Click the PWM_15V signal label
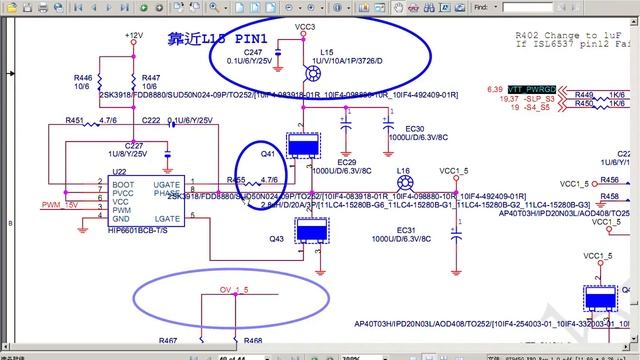The height and width of the screenshot is (360, 640). [x=60, y=205]
